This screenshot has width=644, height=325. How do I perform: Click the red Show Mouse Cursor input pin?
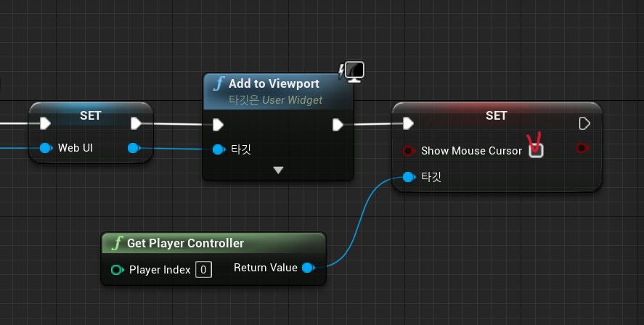(x=409, y=151)
